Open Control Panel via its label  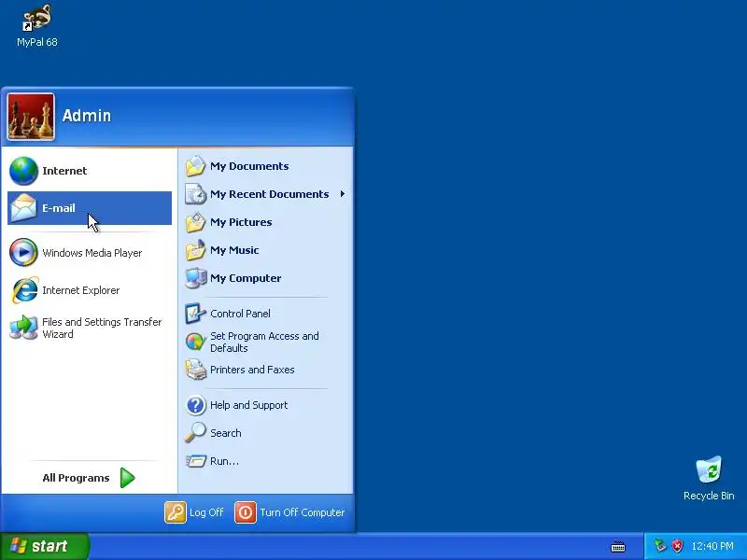(240, 314)
